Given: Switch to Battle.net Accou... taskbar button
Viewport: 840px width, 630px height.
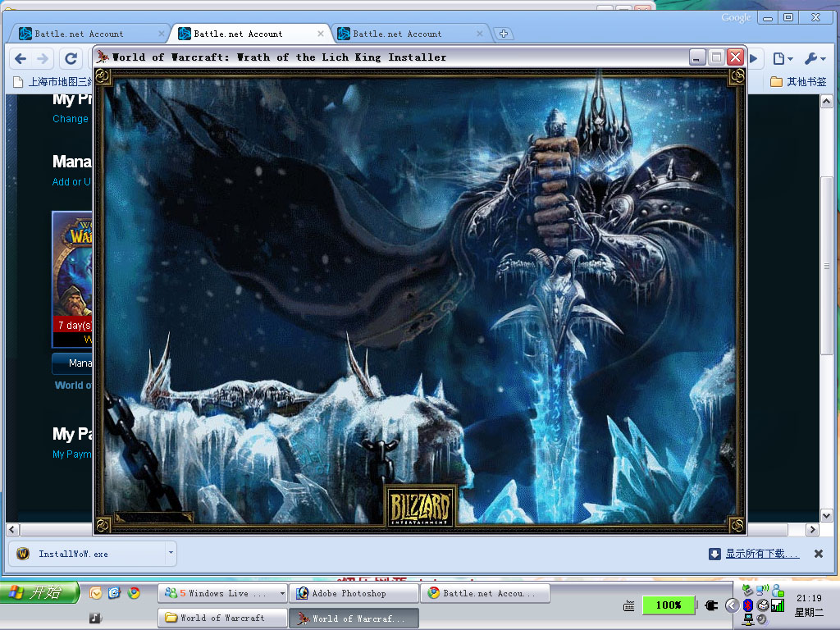Looking at the screenshot, I should [x=486, y=594].
